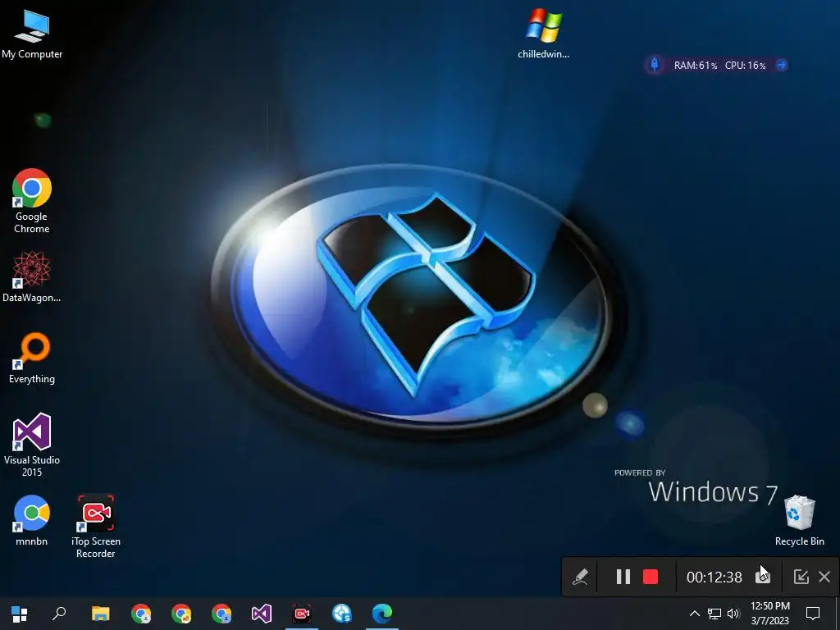Screen dimensions: 840x630
Task: Open network status from the system tray
Action: 714,614
